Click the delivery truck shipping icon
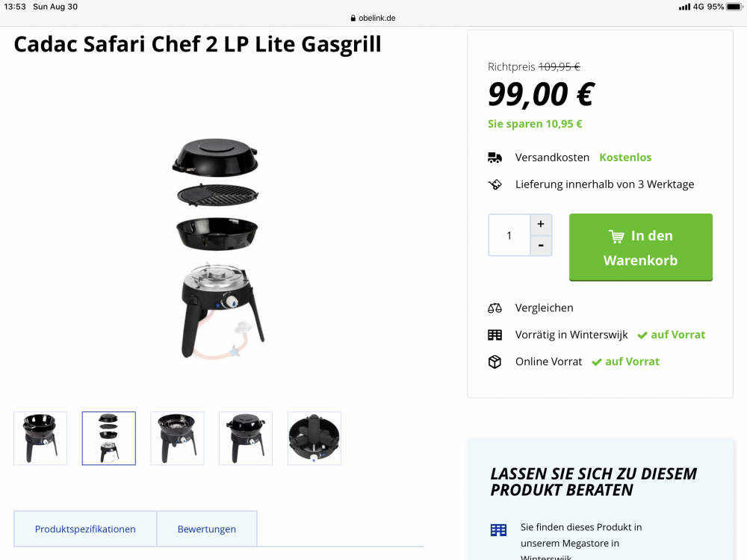This screenshot has height=560, width=747. [495, 158]
